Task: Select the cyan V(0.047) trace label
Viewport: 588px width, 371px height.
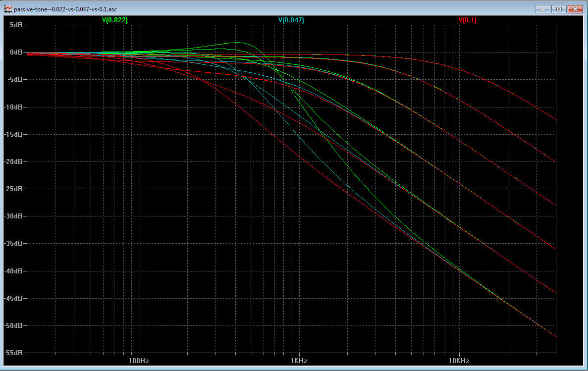Action: 291,20
